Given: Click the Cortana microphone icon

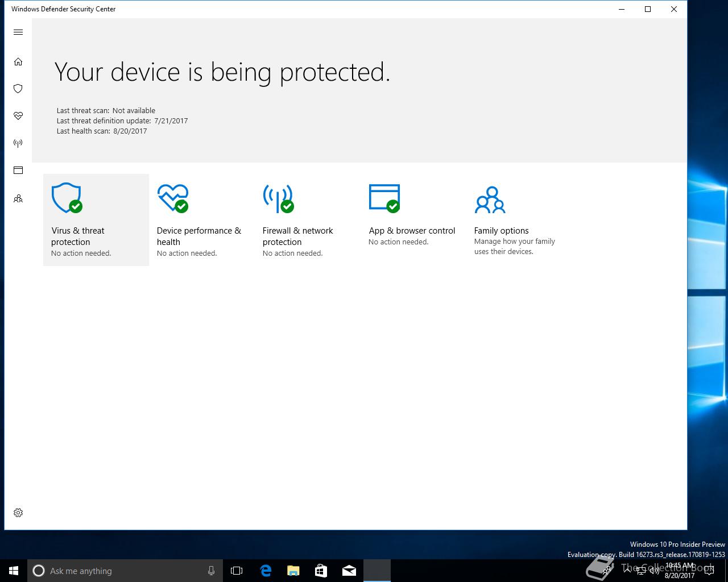Looking at the screenshot, I should [x=211, y=571].
